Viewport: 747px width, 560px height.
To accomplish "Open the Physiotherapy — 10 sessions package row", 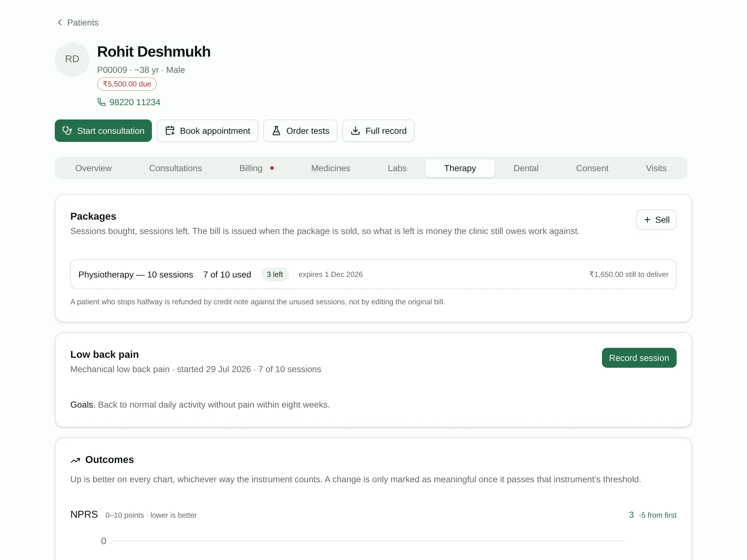I will tap(373, 274).
